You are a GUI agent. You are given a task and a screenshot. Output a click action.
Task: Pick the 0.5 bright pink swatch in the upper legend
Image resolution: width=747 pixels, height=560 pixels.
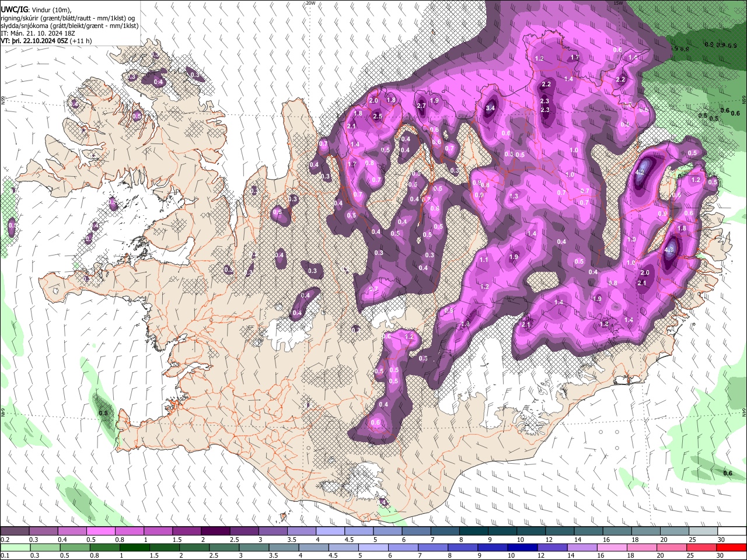pos(101,531)
